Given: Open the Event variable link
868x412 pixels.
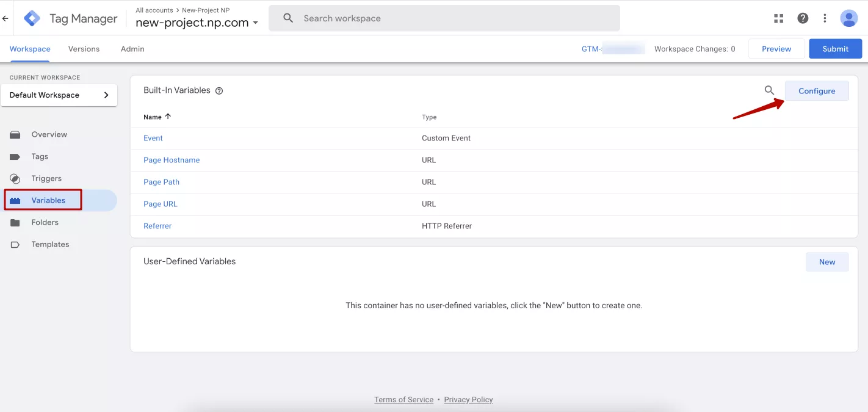Looking at the screenshot, I should (x=153, y=138).
